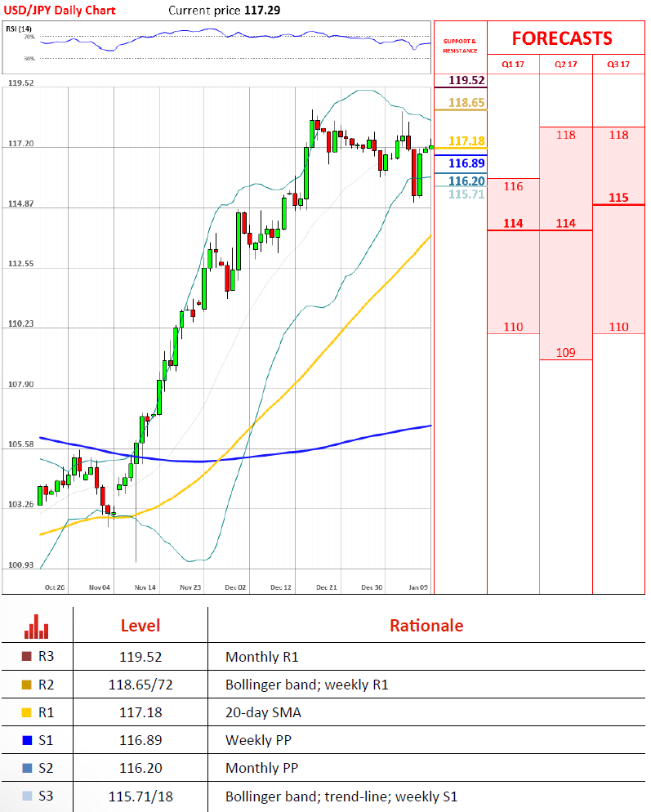Click the S1 row label
This screenshot has height=812, width=651.
pos(46,740)
